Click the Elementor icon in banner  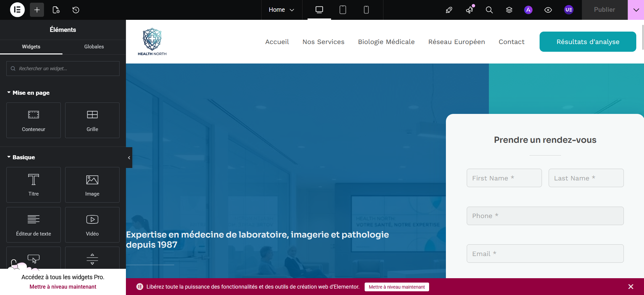140,287
